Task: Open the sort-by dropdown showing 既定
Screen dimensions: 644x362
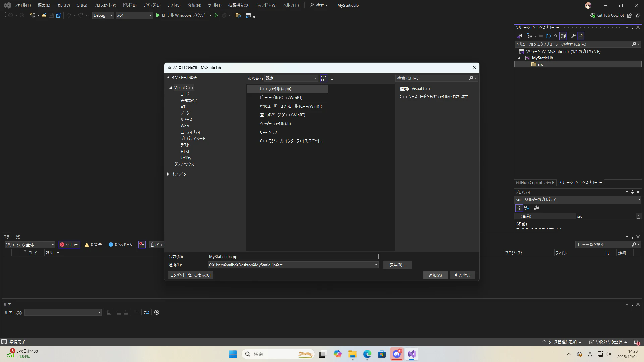Action: pyautogui.click(x=291, y=78)
